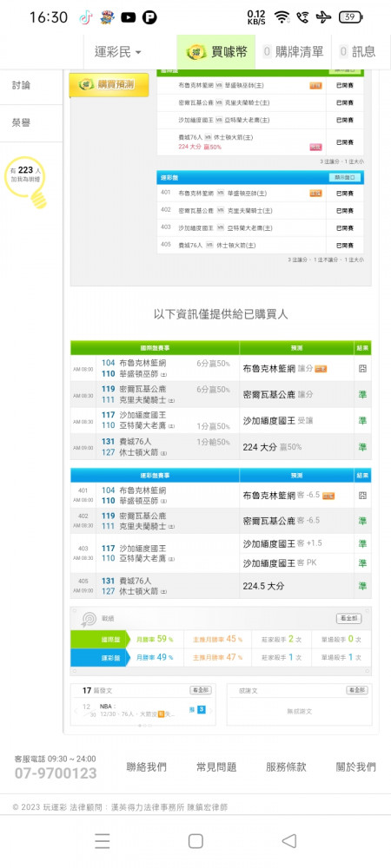
Task: Open the 常見問題 footer link
Action: 216,767
